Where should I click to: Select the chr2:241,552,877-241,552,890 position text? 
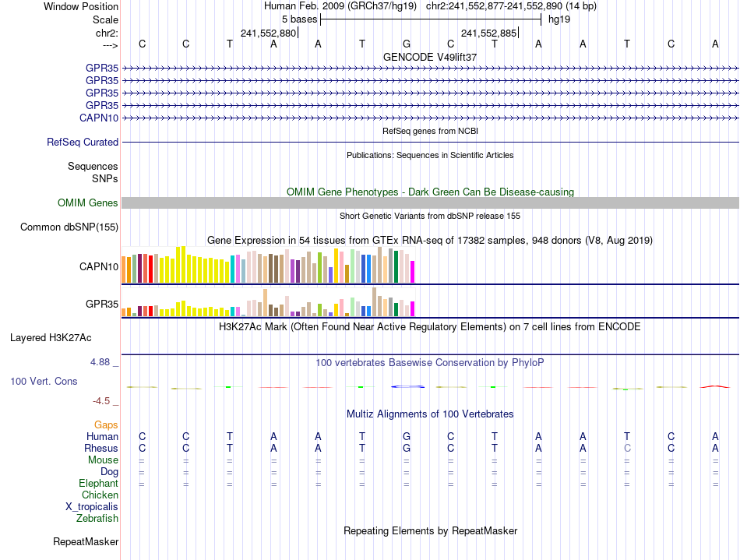coord(494,6)
